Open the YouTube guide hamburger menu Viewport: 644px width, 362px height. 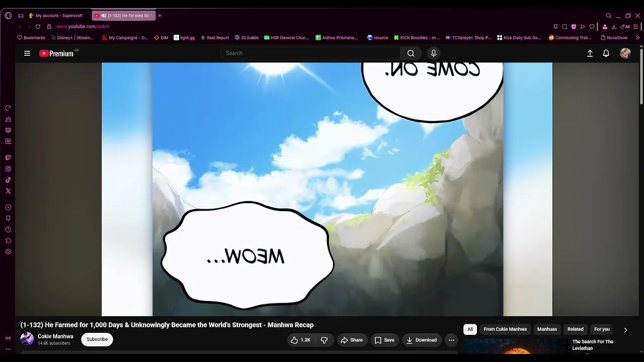point(27,53)
